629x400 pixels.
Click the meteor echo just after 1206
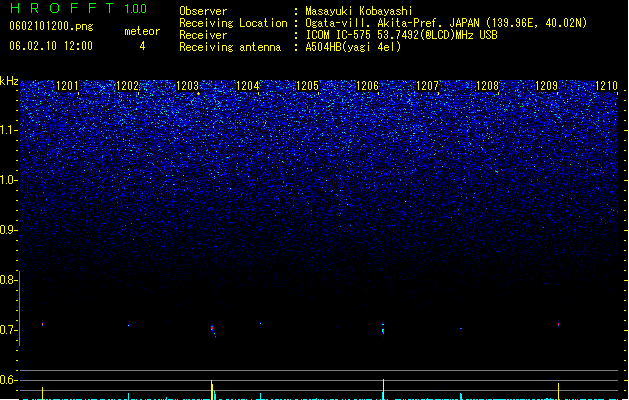pos(383,330)
